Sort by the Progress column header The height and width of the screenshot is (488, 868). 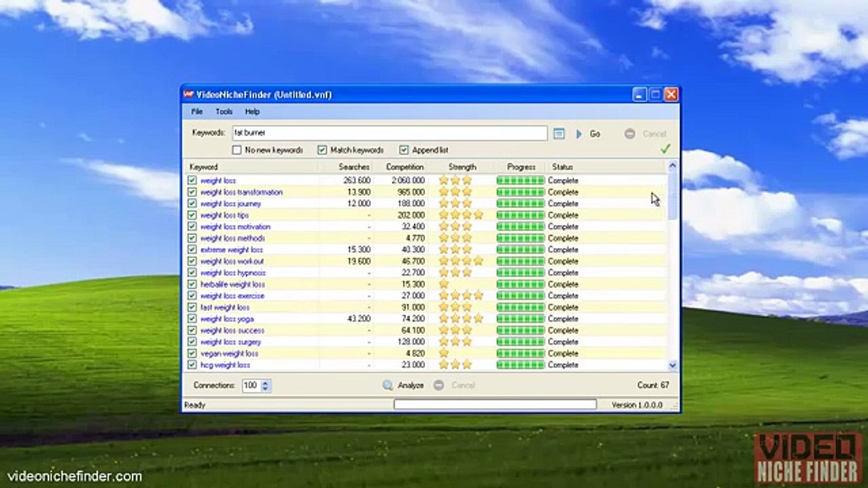point(521,167)
